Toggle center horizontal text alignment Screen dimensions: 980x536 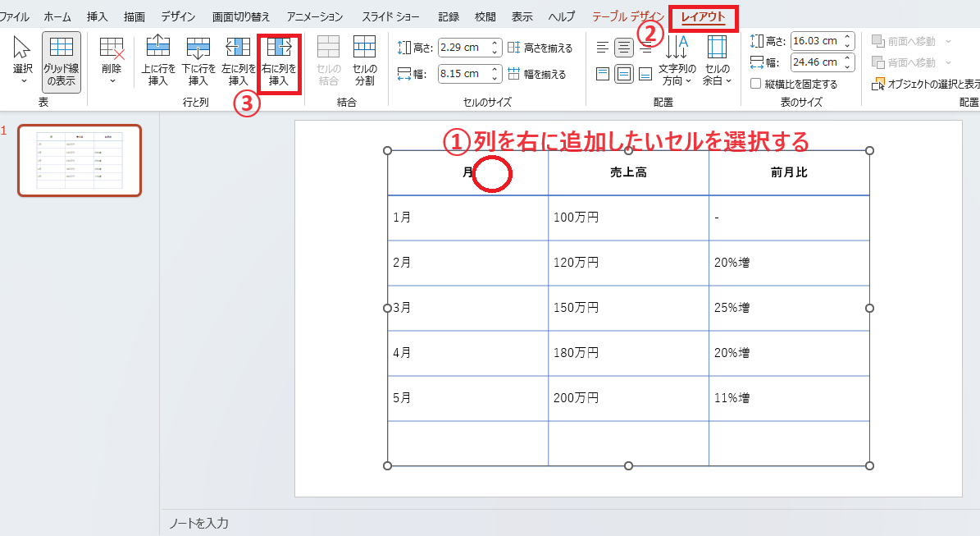point(624,48)
